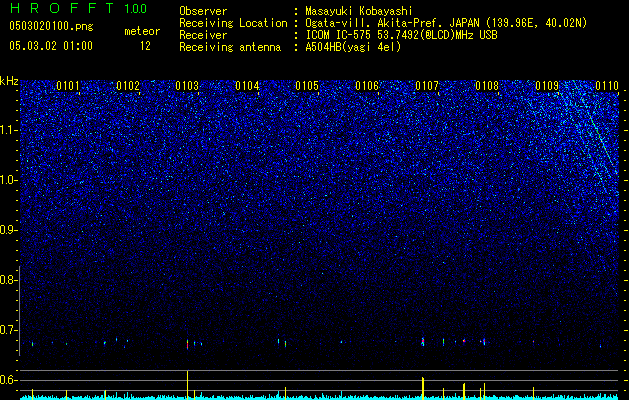
Task: Click the 0110 time marker
Action: (x=607, y=86)
